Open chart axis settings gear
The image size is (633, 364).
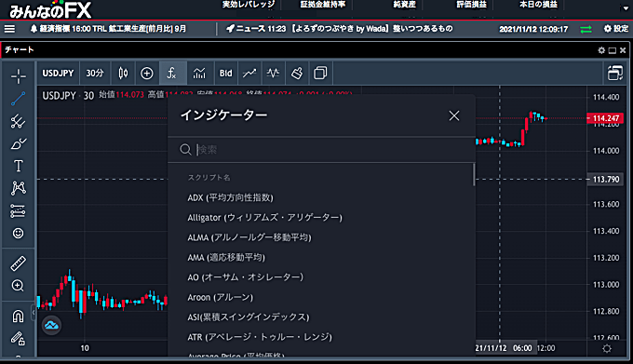607,349
